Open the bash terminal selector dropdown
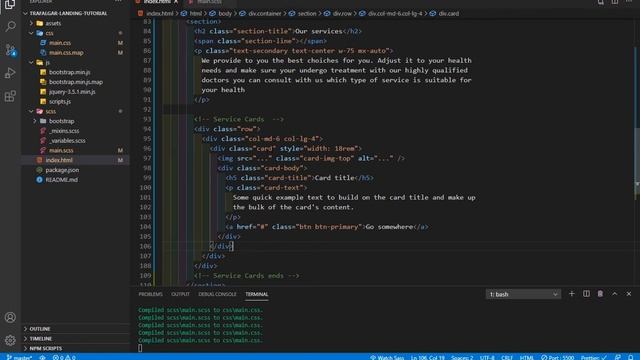This screenshot has height=360, width=640. 523,294
